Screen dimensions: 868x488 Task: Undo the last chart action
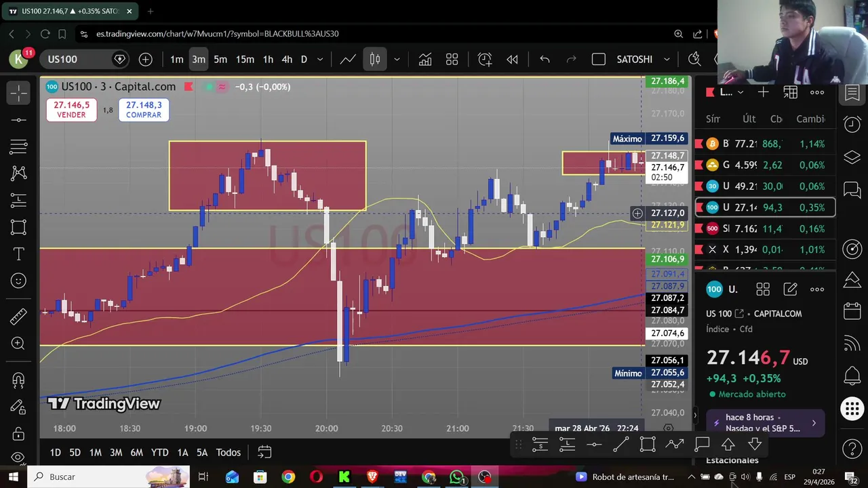tap(545, 60)
